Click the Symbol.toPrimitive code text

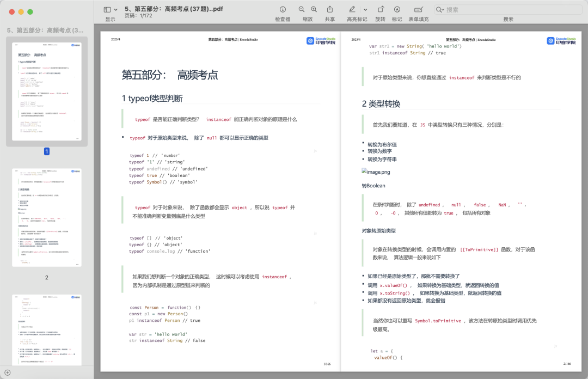(438, 321)
